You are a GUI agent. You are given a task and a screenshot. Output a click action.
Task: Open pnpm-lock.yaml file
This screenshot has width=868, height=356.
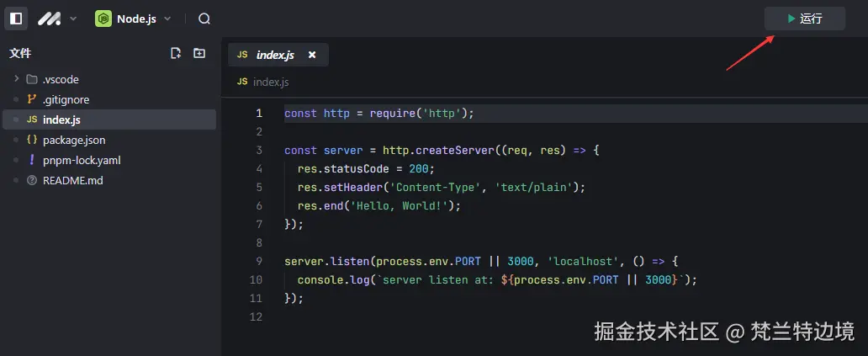click(109, 161)
